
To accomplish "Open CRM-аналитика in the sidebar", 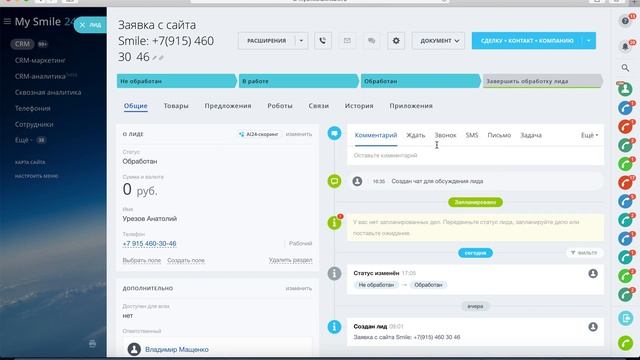I will (x=40, y=76).
